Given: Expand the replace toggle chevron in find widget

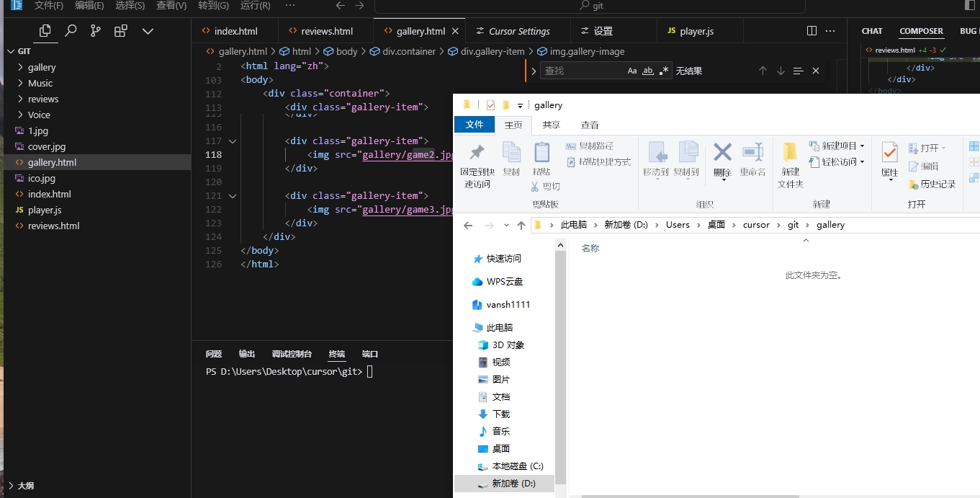Looking at the screenshot, I should (x=534, y=71).
